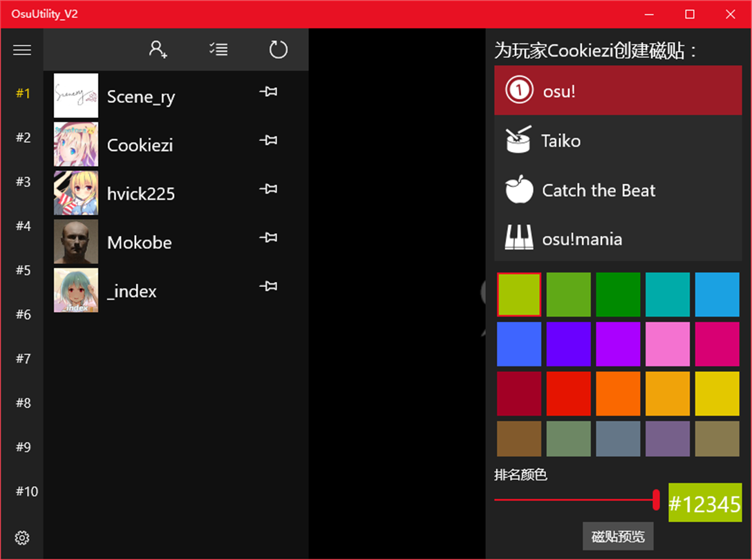Click rank label #2 in sidebar

23,138
